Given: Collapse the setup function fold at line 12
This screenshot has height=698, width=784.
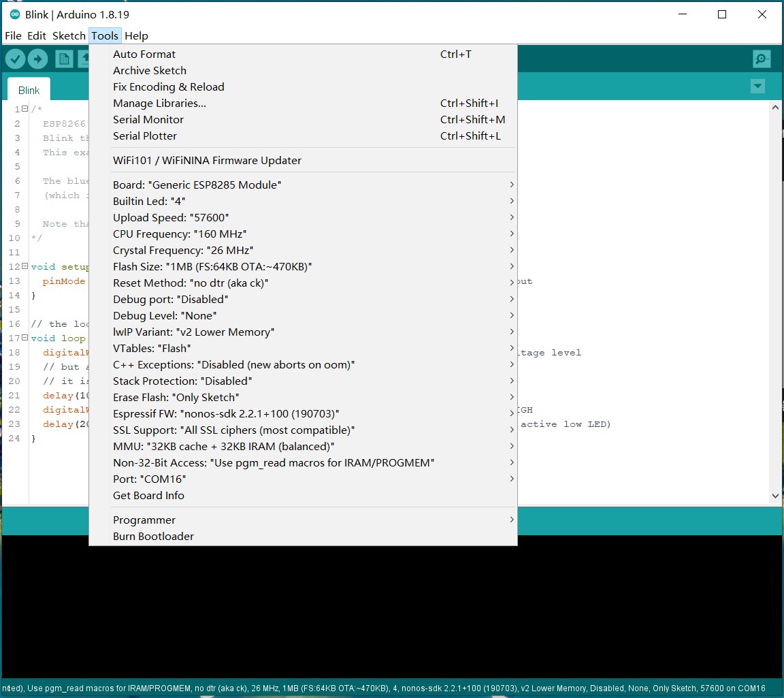Looking at the screenshot, I should click(x=24, y=266).
